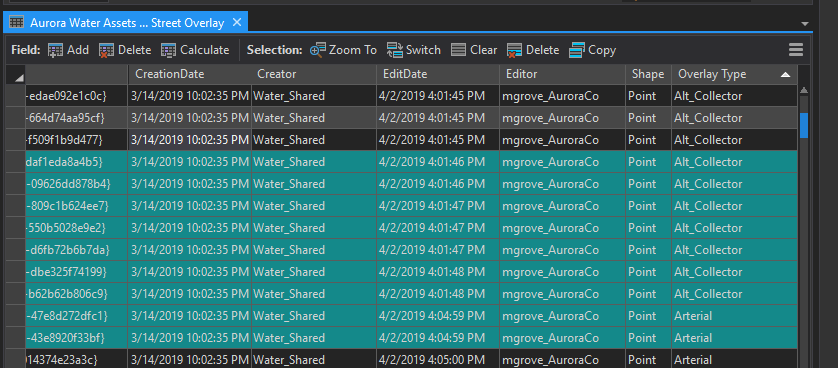
Task: Click cell -43e8920f33bf}
Action: point(76,338)
